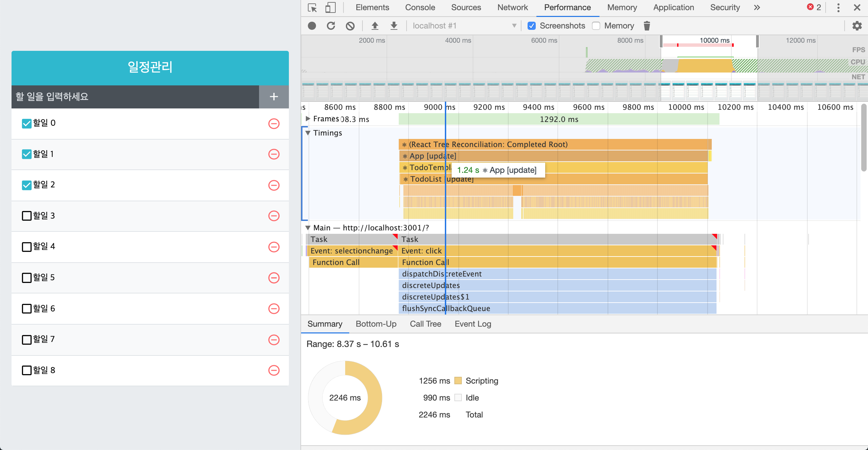Enable the Memory checkbox in toolbar
The image size is (868, 450).
click(596, 26)
